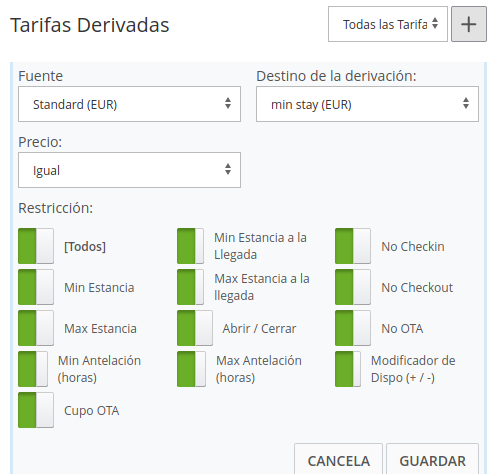This screenshot has height=474, width=491.
Task: Toggle Min Antelación (horas) switch
Action: [33, 369]
